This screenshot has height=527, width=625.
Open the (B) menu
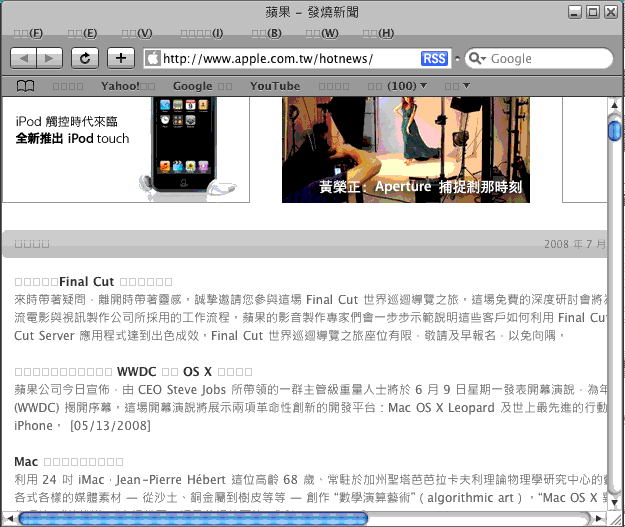[266, 33]
